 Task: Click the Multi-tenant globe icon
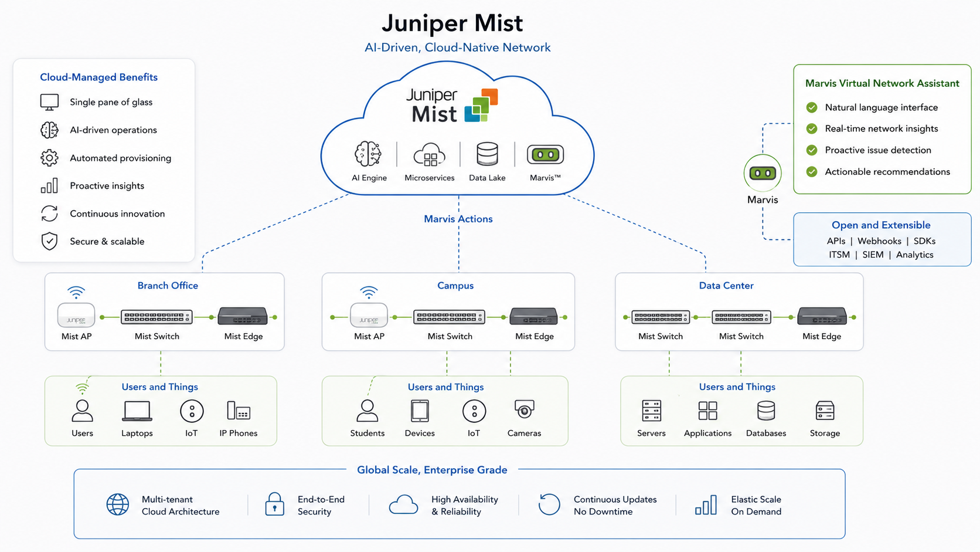click(118, 504)
